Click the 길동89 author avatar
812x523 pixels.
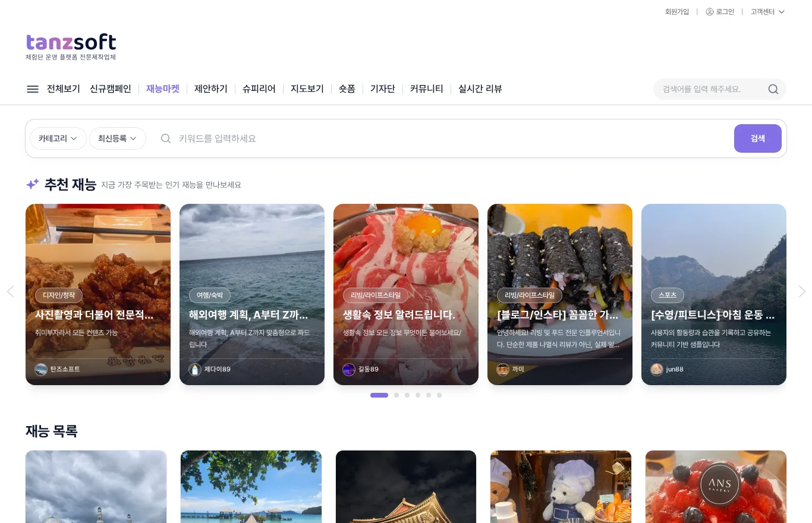(x=349, y=369)
